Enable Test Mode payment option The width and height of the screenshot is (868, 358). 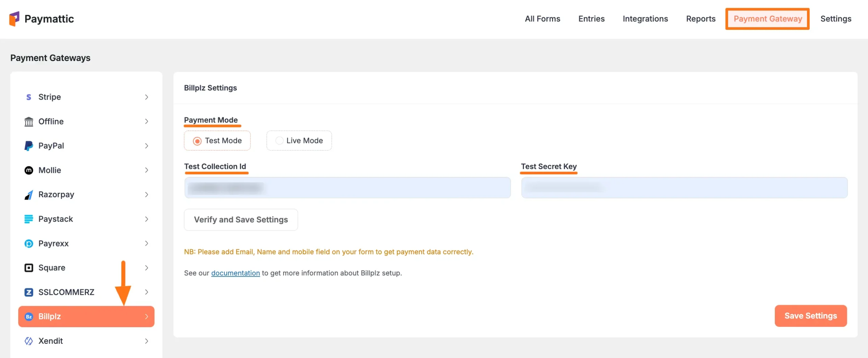[x=197, y=140]
